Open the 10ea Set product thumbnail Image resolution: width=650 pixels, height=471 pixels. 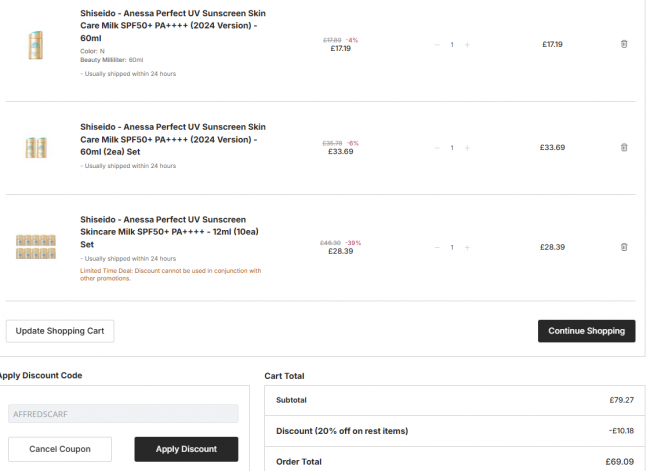click(x=36, y=247)
